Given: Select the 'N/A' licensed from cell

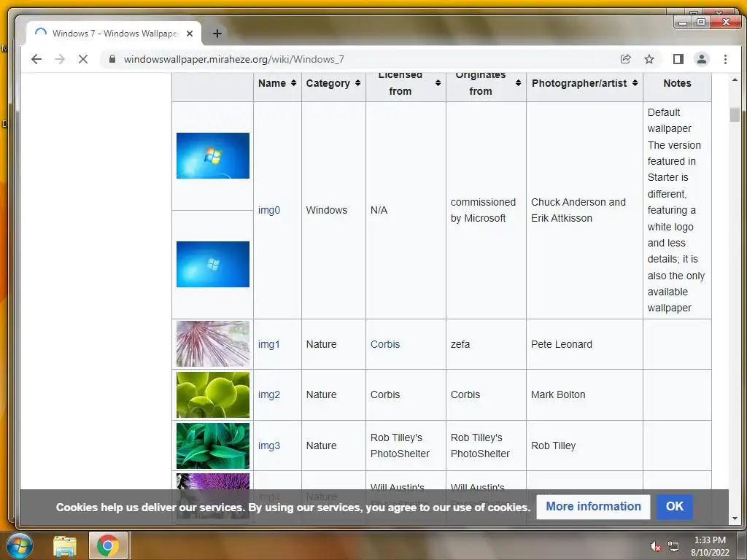Looking at the screenshot, I should (406, 210).
